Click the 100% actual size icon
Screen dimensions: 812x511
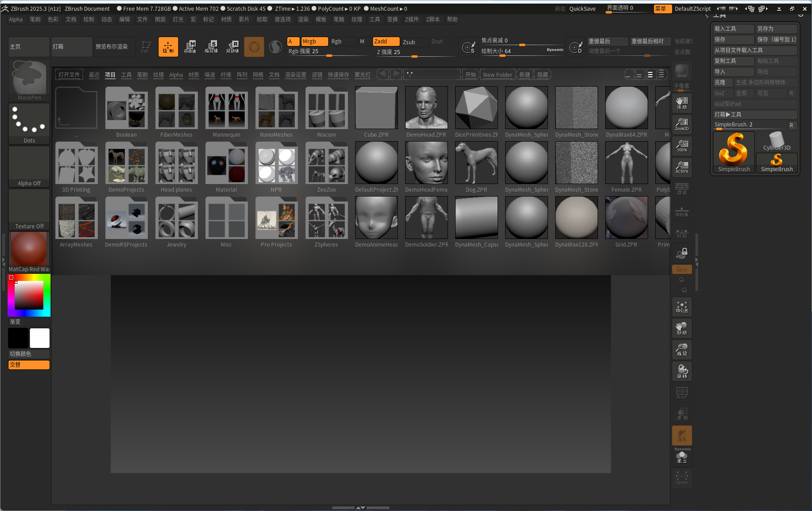[682, 146]
